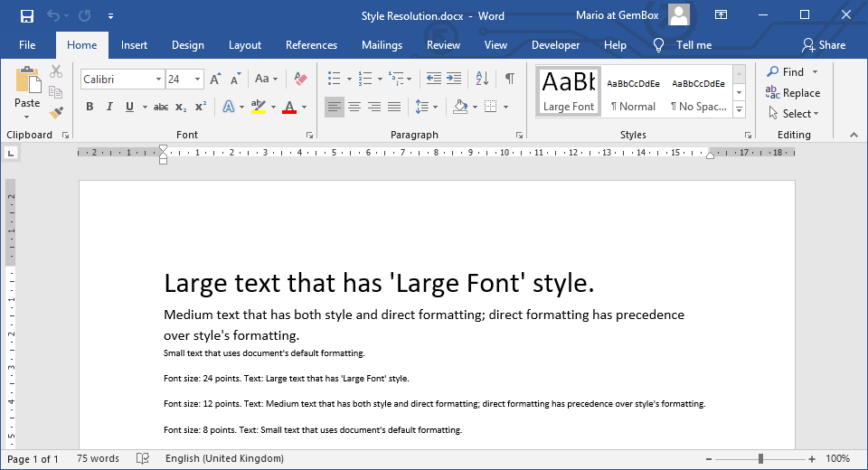Open the font size dropdown
The image size is (868, 470).
197,80
